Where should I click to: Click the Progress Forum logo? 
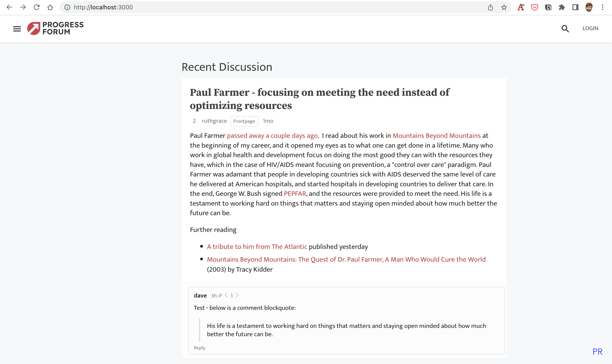(x=55, y=28)
